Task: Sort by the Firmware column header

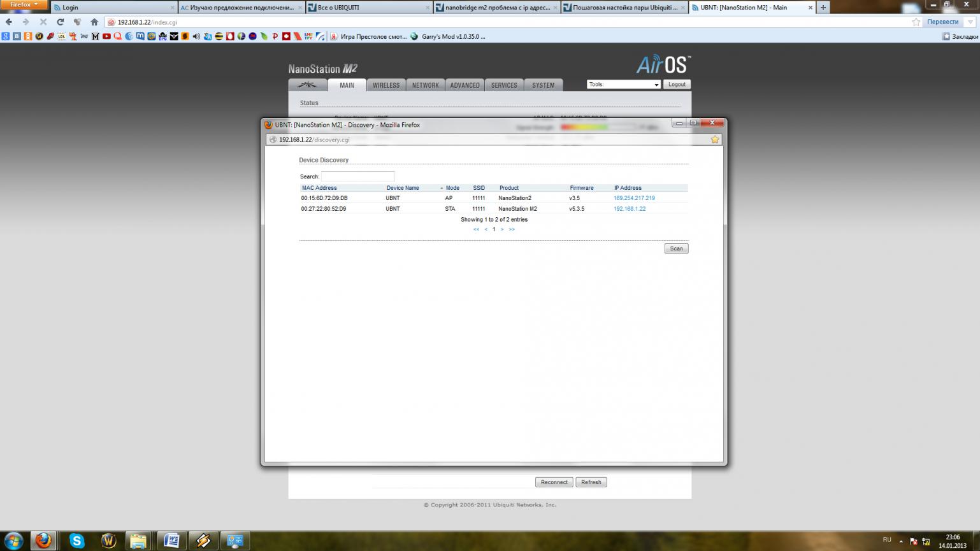Action: [581, 188]
